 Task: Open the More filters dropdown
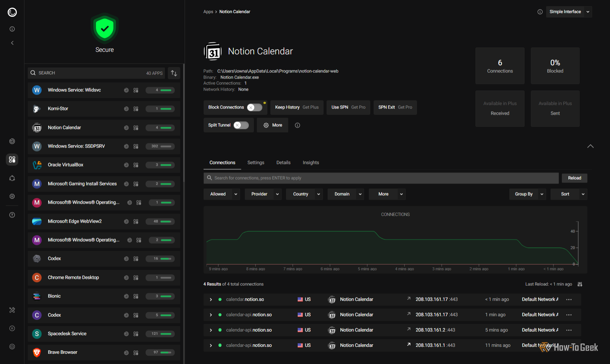[x=387, y=194]
